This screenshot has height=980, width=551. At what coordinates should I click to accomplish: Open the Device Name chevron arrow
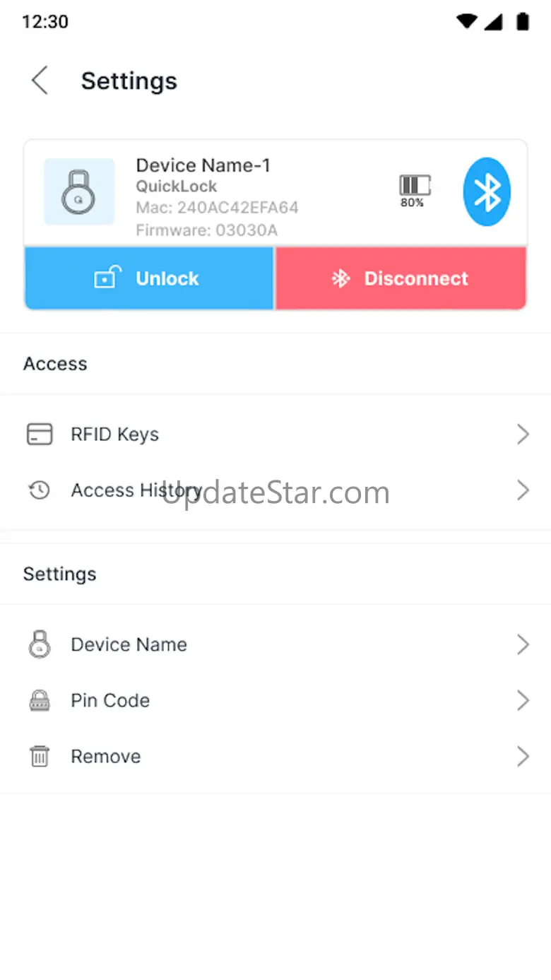click(523, 644)
